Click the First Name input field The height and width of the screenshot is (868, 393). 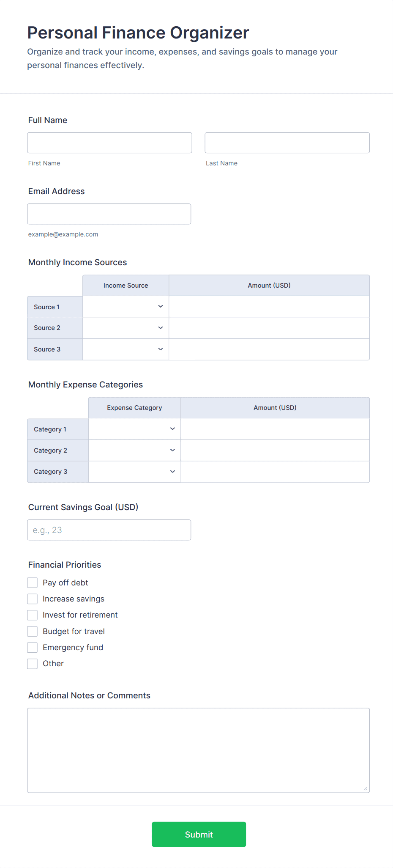click(x=109, y=143)
